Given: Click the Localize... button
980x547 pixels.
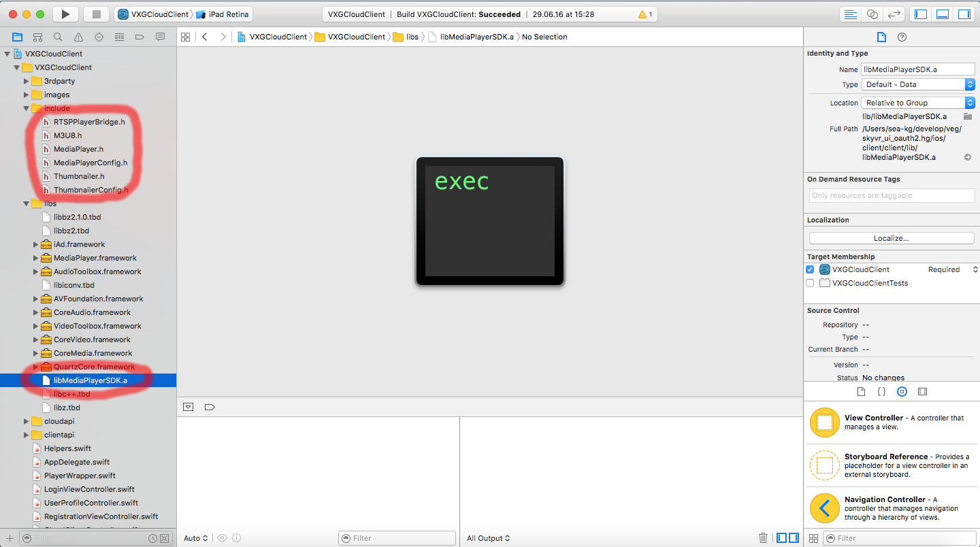Looking at the screenshot, I should pyautogui.click(x=892, y=238).
